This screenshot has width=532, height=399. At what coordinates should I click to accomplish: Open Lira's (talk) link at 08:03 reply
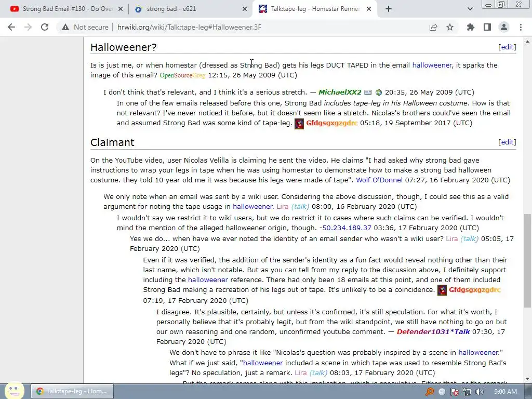(318, 373)
